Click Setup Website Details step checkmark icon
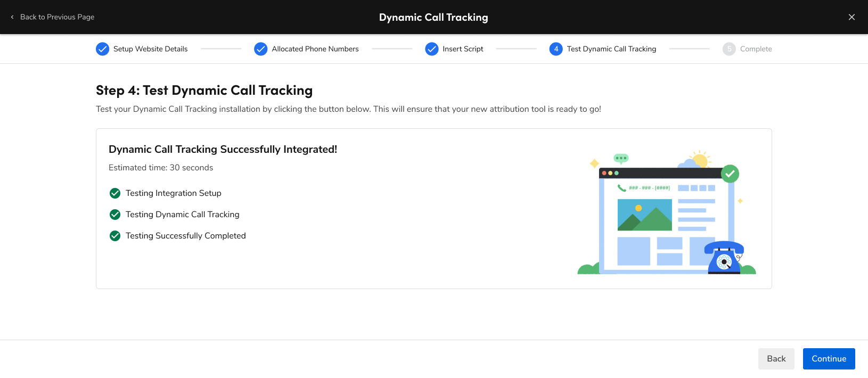Image resolution: width=868 pixels, height=378 pixels. (102, 49)
